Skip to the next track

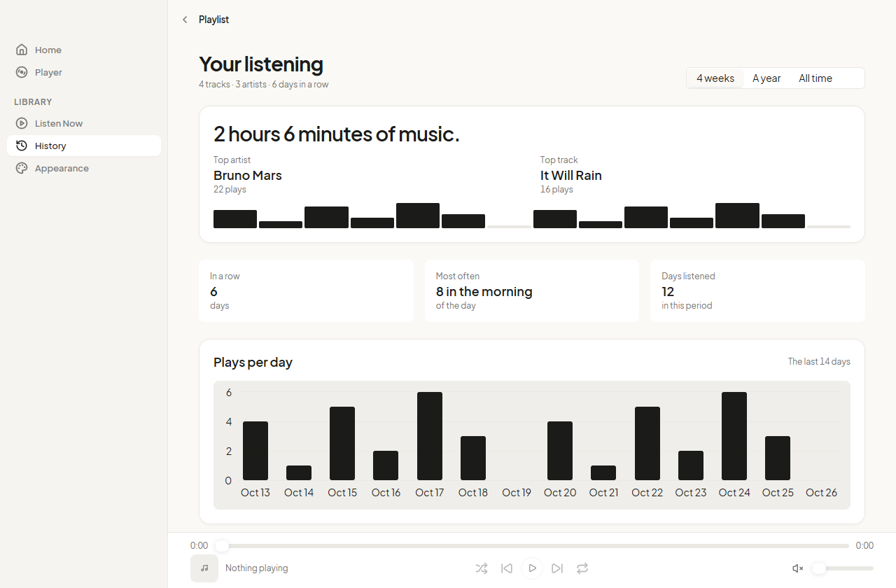(557, 568)
